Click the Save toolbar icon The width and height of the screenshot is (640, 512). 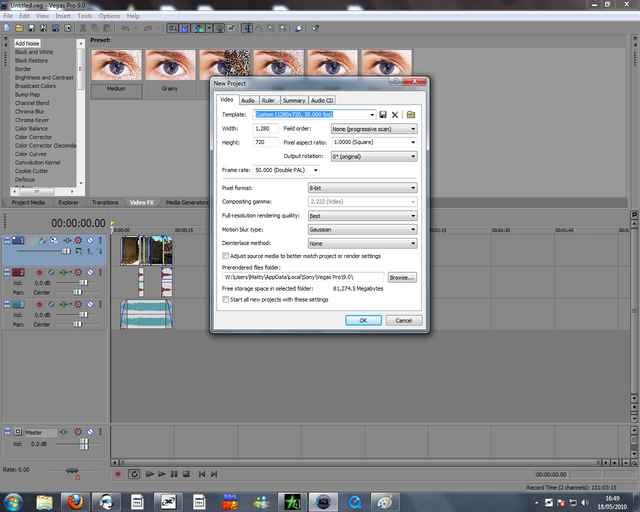31,28
